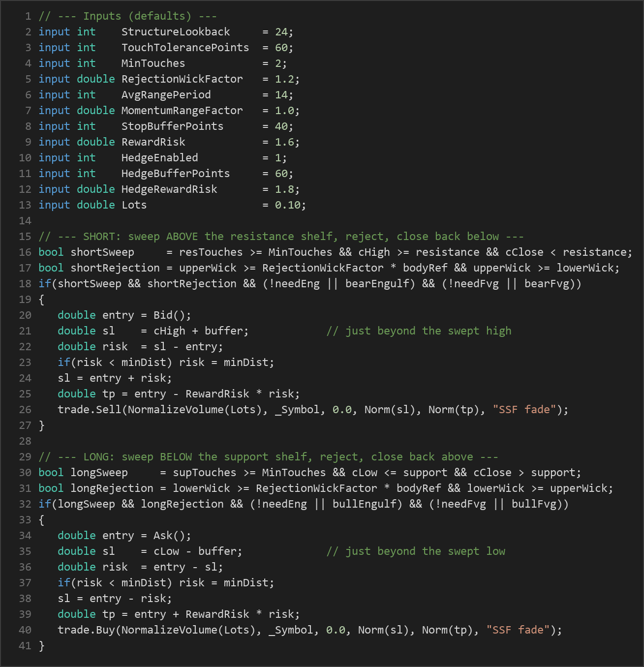644x667 pixels.
Task: Click the SHORT sweep comment on line 15
Action: coord(281,237)
